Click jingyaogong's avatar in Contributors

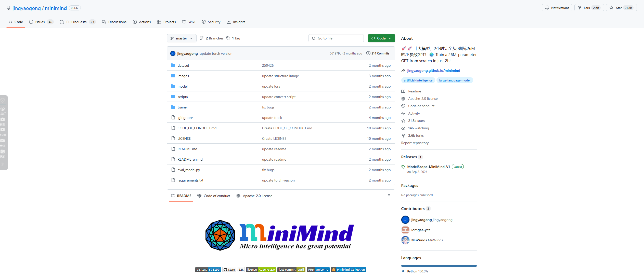tap(405, 220)
